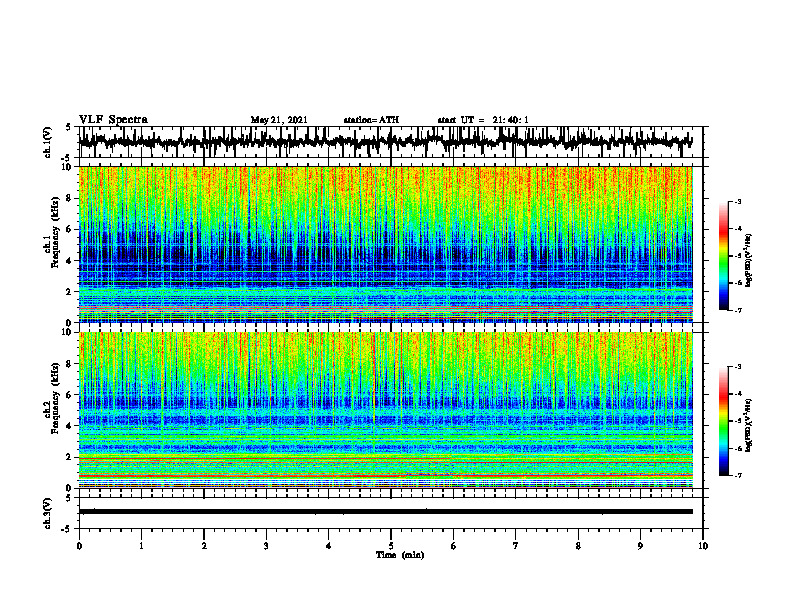The height and width of the screenshot is (612, 792).
Task: Click ch.2 frequency tick label 6
Action: coord(69,395)
